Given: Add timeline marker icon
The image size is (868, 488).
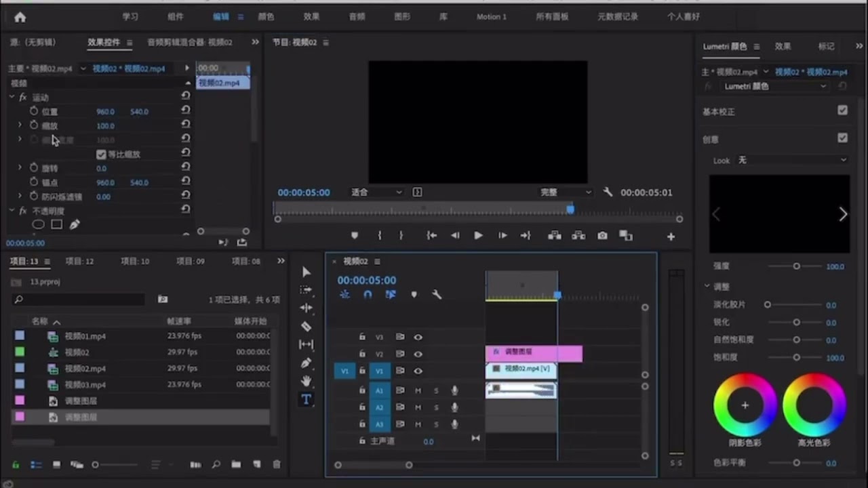Looking at the screenshot, I should (414, 295).
